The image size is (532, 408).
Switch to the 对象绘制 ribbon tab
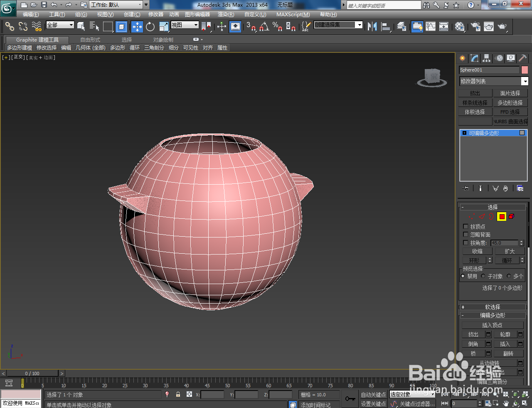point(163,40)
